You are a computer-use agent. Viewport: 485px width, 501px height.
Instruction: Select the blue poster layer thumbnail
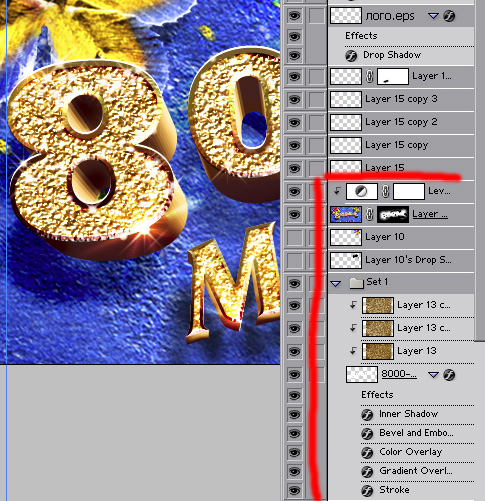point(346,214)
